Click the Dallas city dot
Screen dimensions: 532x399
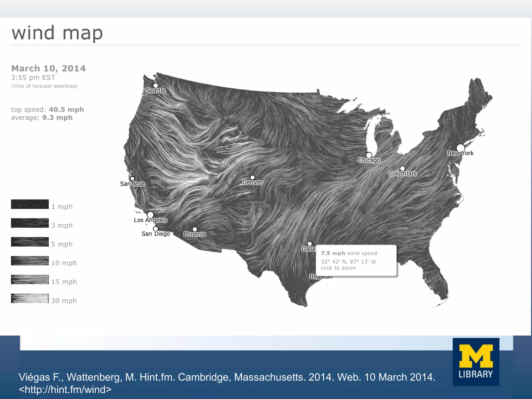[310, 244]
